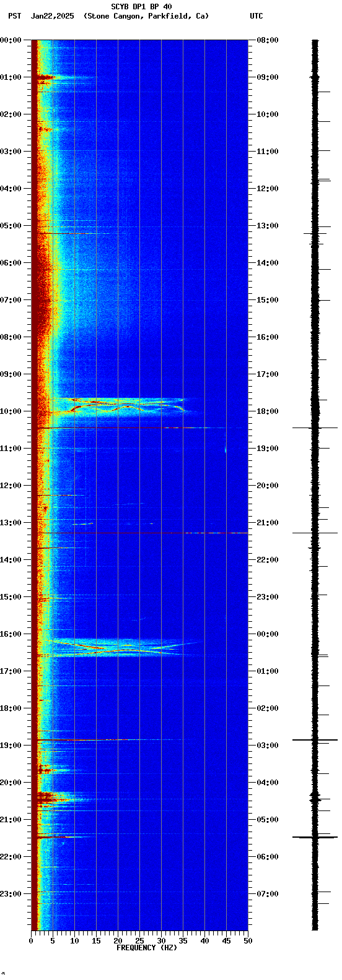The height and width of the screenshot is (980, 342).
Task: Click the short vertical streak at 45 Hz near 11:00
Action: click(x=226, y=450)
